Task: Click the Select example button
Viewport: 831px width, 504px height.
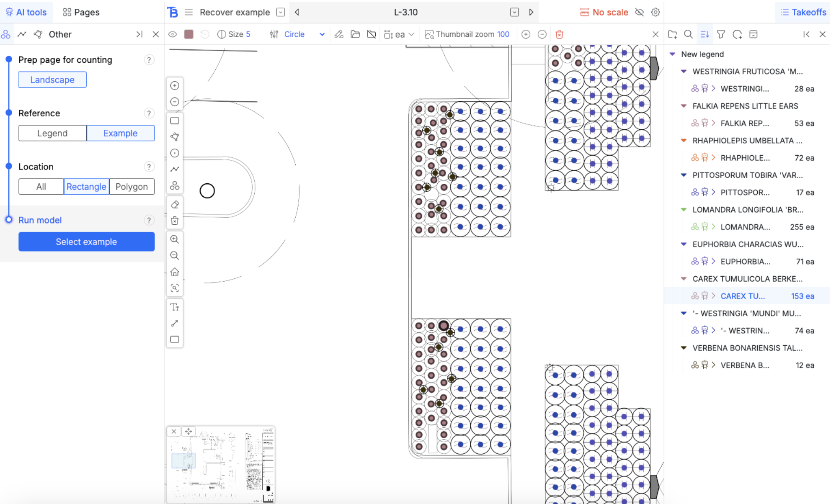Action: click(x=86, y=242)
